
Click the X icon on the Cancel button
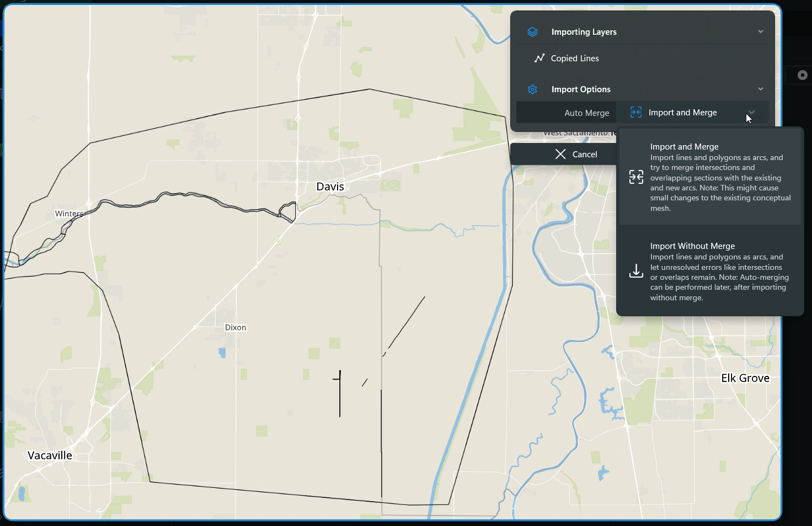point(560,155)
